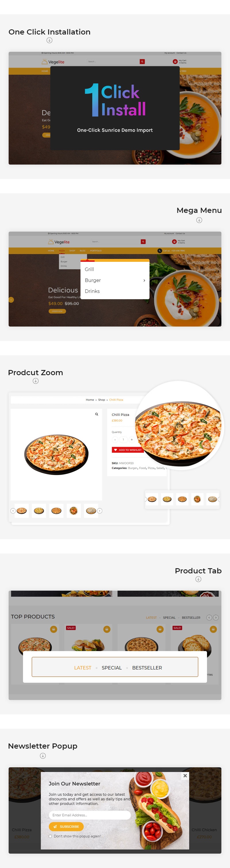Select Grill in mega menu dropdown
This screenshot has width=230, height=868.
pyautogui.click(x=89, y=269)
